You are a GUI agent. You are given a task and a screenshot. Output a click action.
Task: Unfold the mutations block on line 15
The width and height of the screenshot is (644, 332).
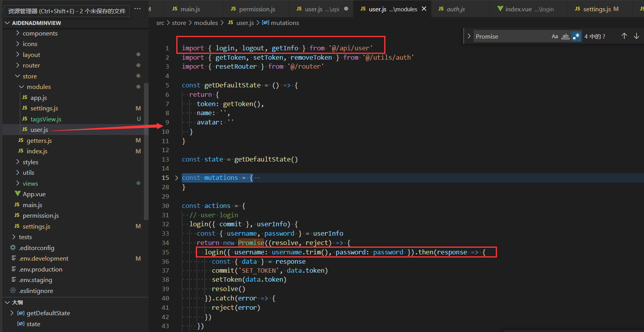point(176,178)
